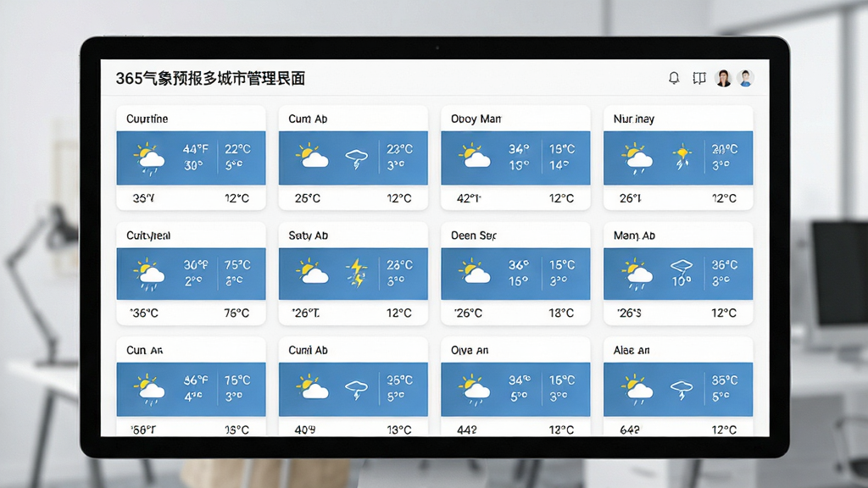Click "25°C" below the Cum Ab forecast
Image resolution: width=868 pixels, height=488 pixels.
(308, 198)
